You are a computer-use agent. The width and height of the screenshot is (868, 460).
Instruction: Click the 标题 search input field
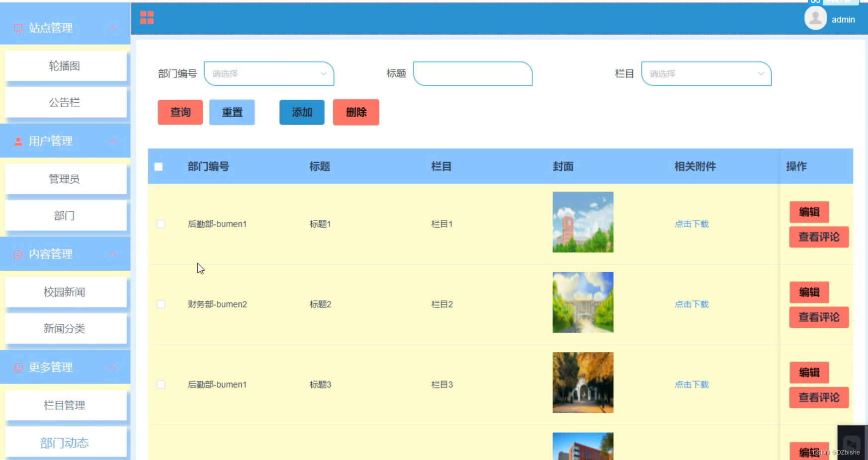point(473,74)
